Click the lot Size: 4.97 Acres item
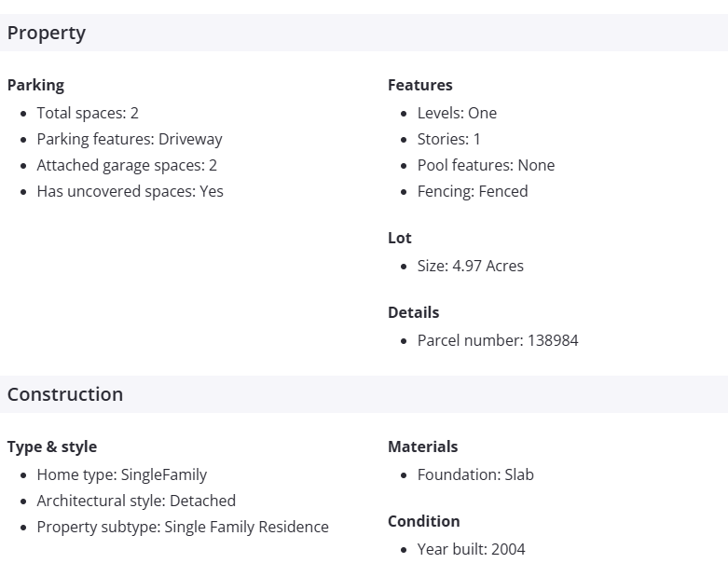728x577 pixels. (x=471, y=266)
